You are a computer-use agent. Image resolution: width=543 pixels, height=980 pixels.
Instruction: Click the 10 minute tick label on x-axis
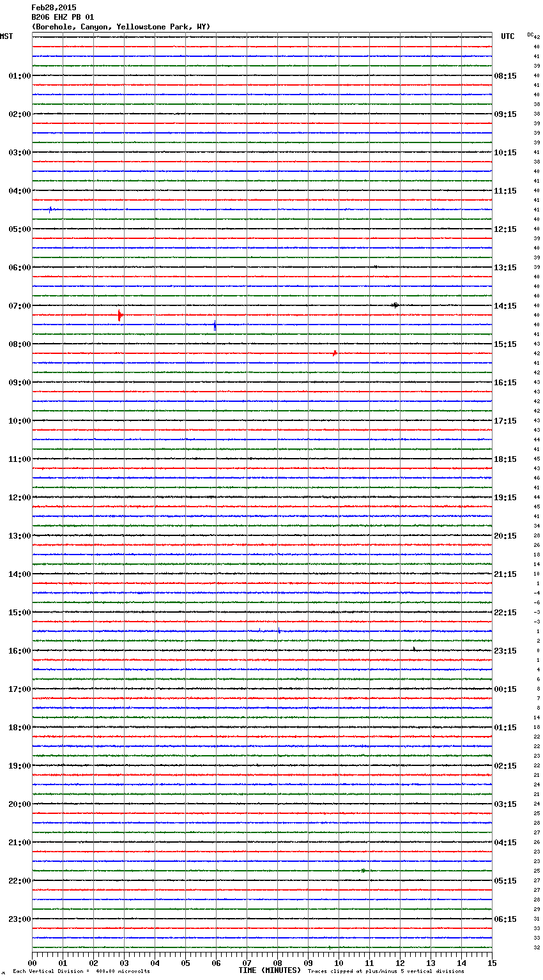coord(339,963)
